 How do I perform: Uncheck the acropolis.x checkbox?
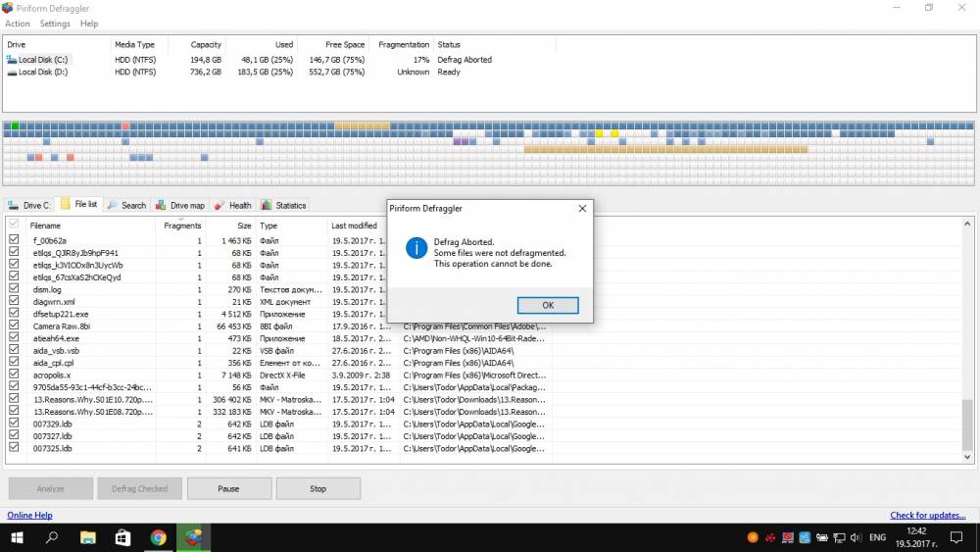coord(14,374)
